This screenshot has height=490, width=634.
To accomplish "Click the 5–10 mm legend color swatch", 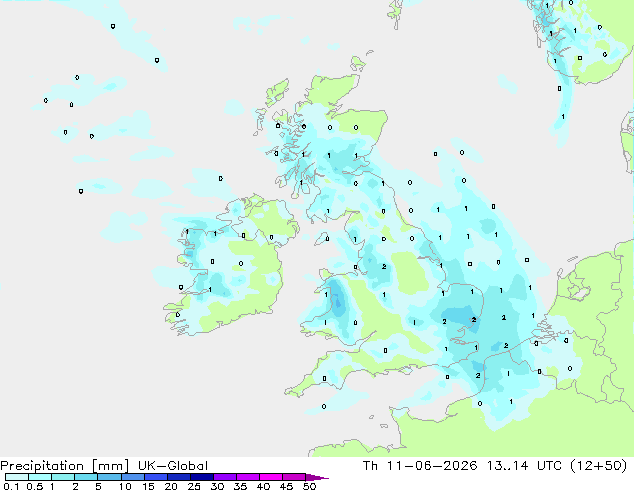I will point(109,477).
